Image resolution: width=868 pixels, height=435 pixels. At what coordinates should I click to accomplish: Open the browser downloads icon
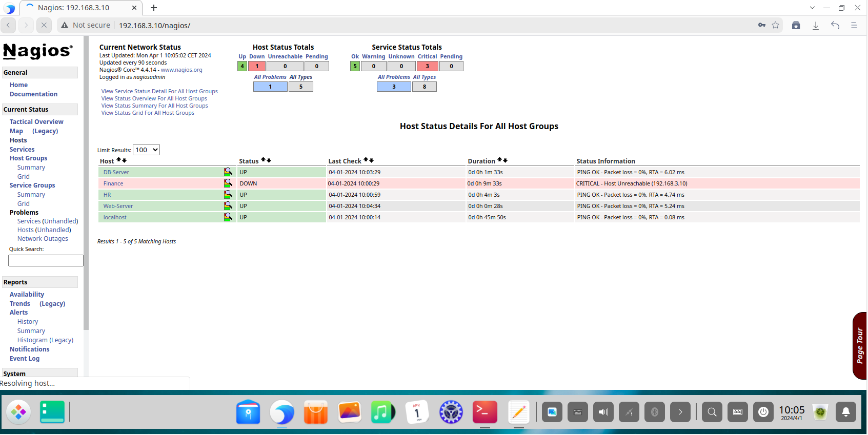815,25
